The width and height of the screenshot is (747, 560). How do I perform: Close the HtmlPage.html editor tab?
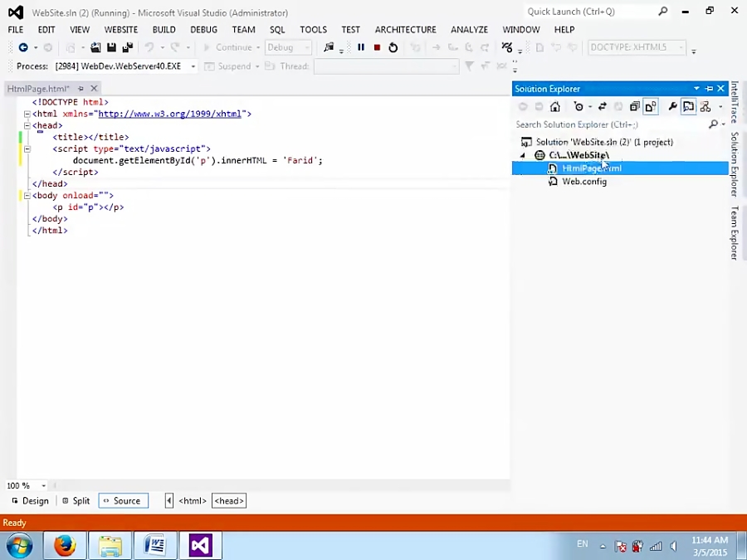[94, 89]
